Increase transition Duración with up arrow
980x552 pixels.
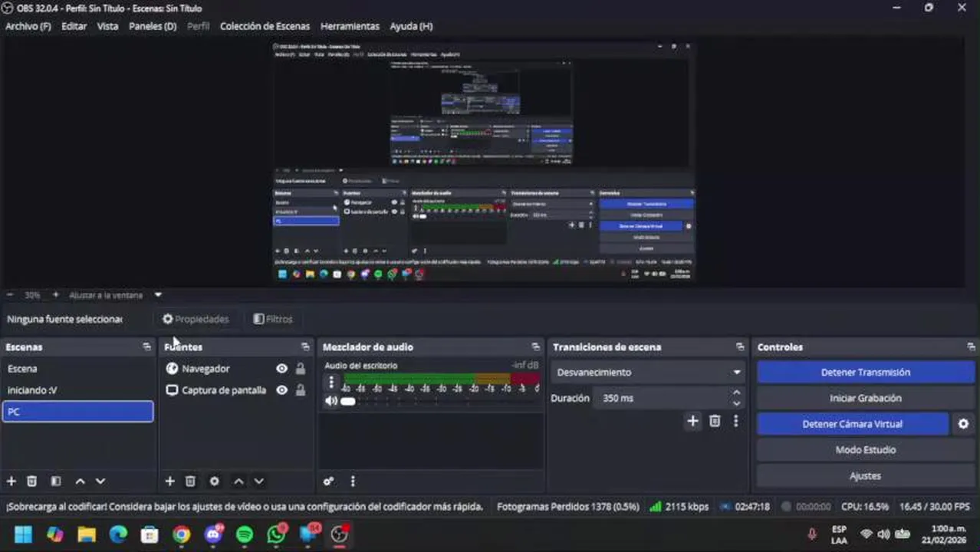click(x=737, y=393)
